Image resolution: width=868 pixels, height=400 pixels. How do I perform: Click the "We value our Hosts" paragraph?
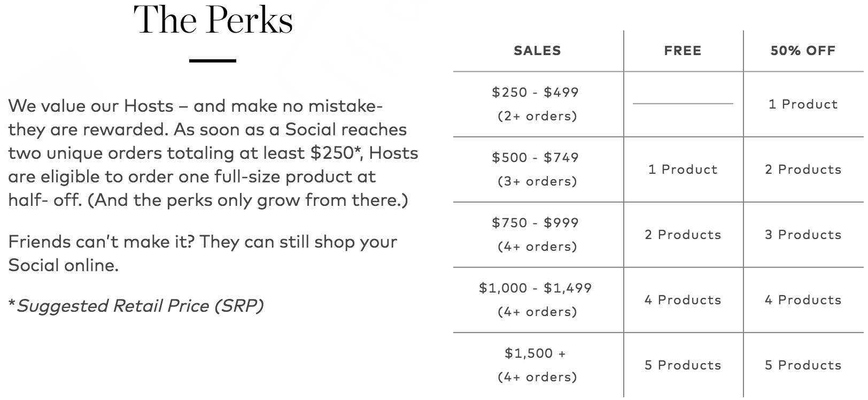coord(213,153)
